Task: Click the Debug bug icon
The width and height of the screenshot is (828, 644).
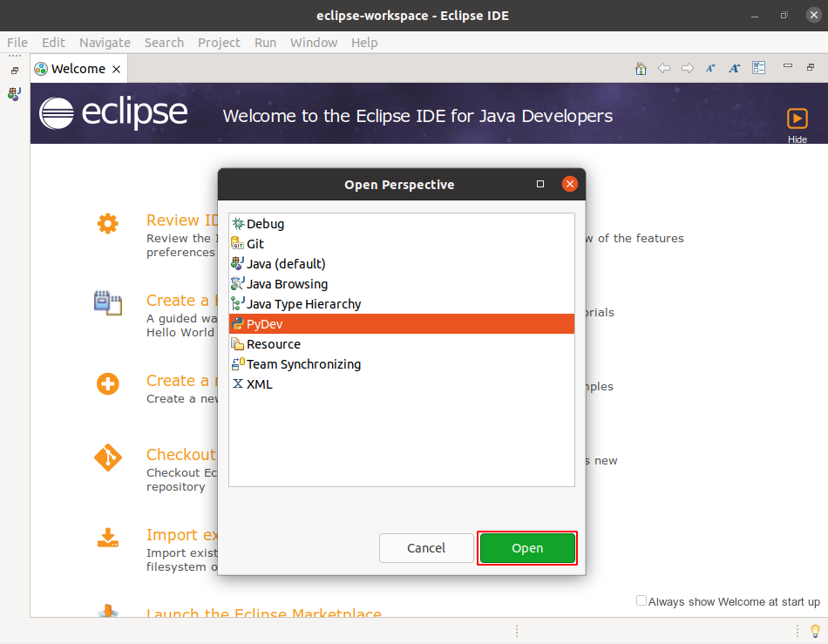Action: tap(238, 223)
